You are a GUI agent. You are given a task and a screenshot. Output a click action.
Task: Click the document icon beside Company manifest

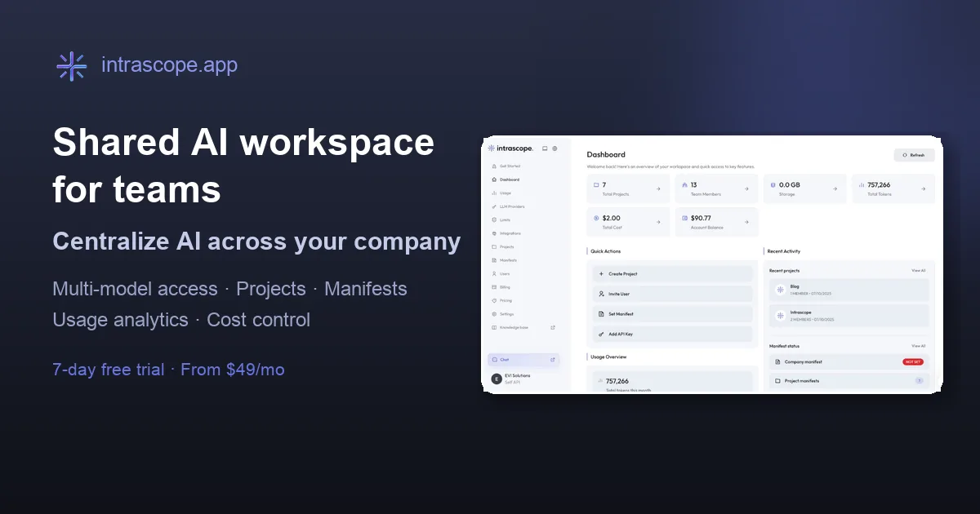point(777,361)
